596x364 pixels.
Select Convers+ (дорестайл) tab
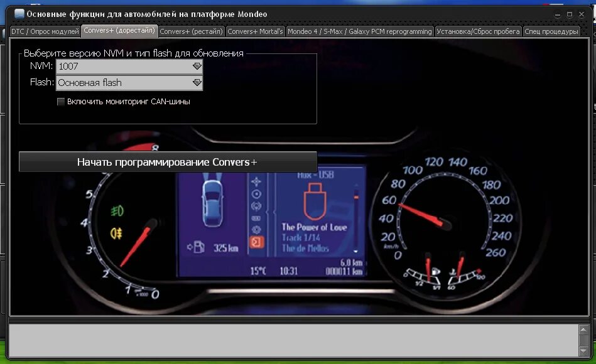click(x=119, y=30)
